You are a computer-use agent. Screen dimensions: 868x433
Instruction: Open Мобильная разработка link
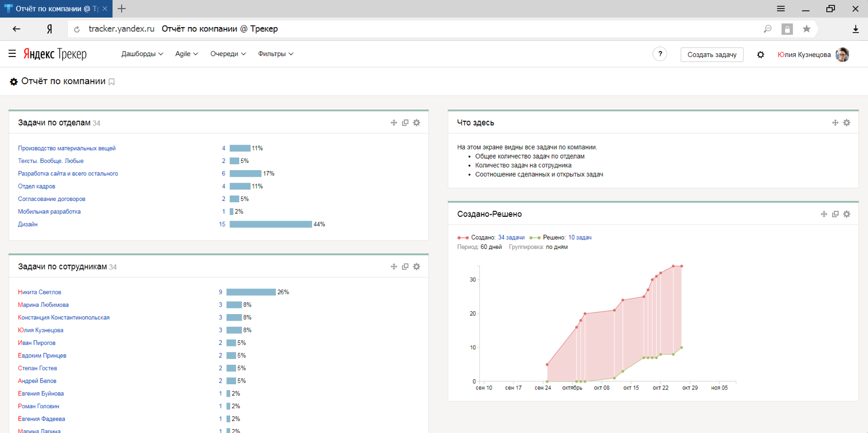pyautogui.click(x=49, y=212)
